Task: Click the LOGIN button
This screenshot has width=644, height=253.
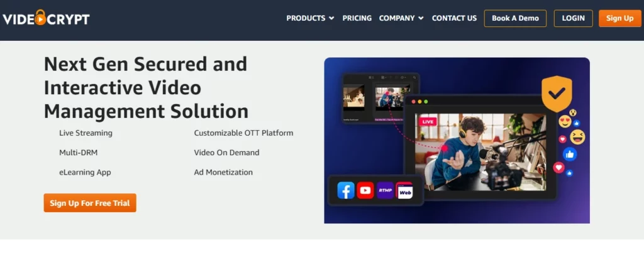Action: tap(574, 18)
